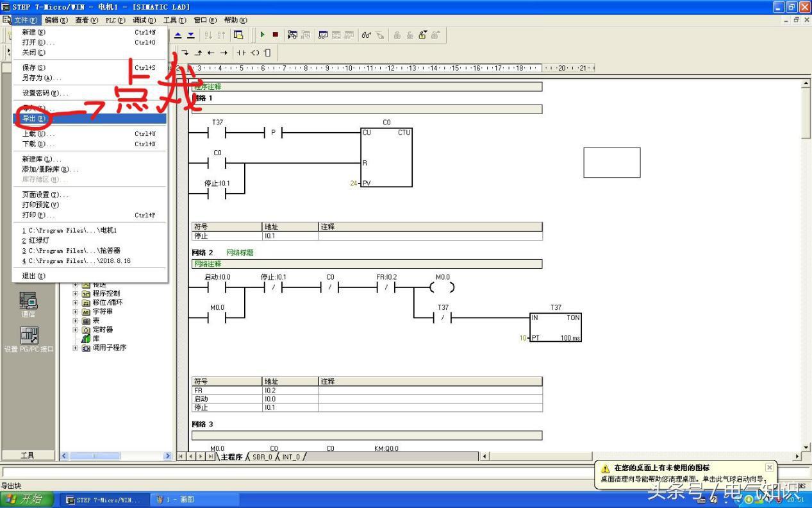The width and height of the screenshot is (812, 508).
Task: Switch to the 主程序 tab
Action: click(231, 457)
